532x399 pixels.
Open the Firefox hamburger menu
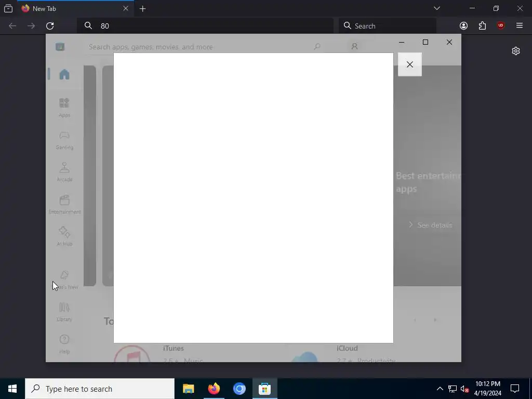pyautogui.click(x=519, y=26)
